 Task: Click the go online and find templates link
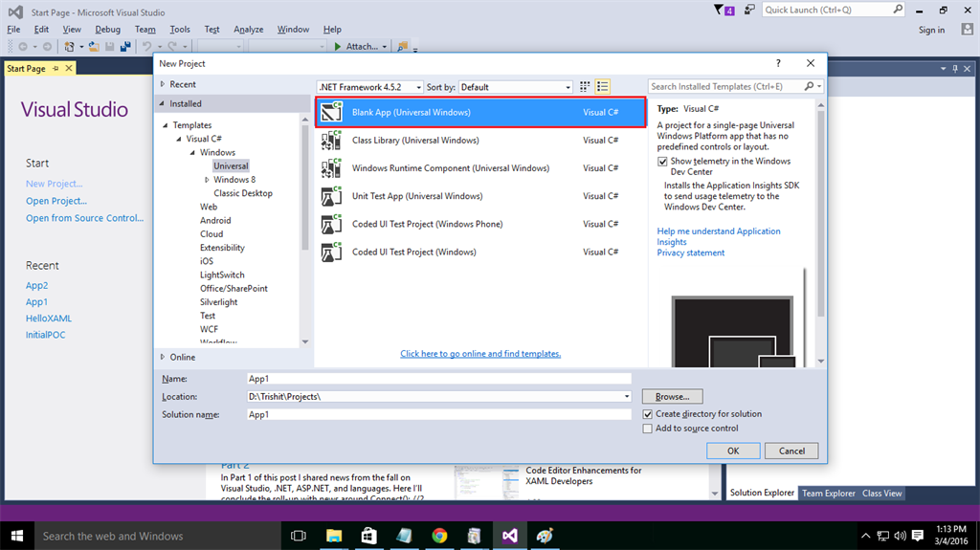click(480, 354)
